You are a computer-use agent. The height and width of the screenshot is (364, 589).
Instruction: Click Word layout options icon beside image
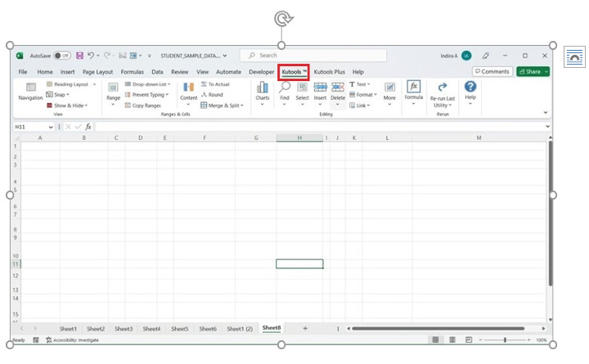(x=574, y=57)
